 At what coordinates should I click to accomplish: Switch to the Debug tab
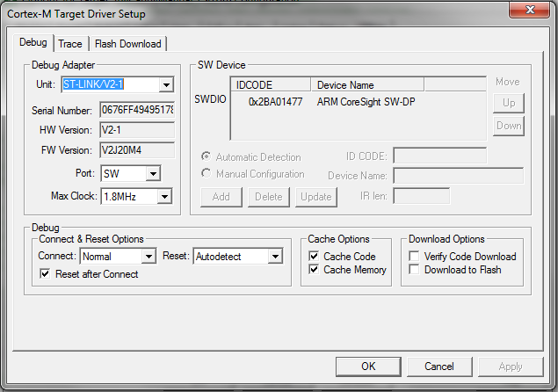33,43
